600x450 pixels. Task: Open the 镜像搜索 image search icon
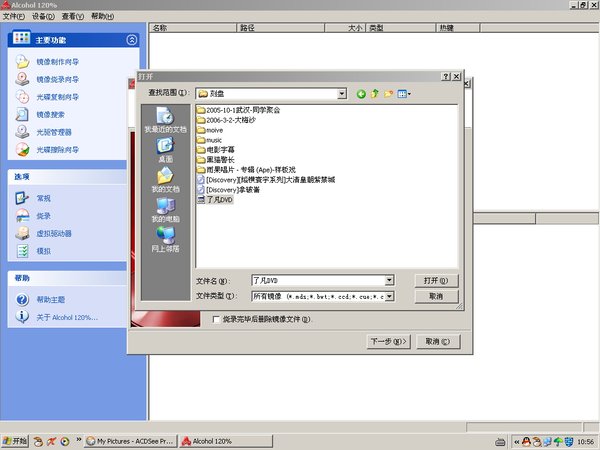click(x=22, y=114)
